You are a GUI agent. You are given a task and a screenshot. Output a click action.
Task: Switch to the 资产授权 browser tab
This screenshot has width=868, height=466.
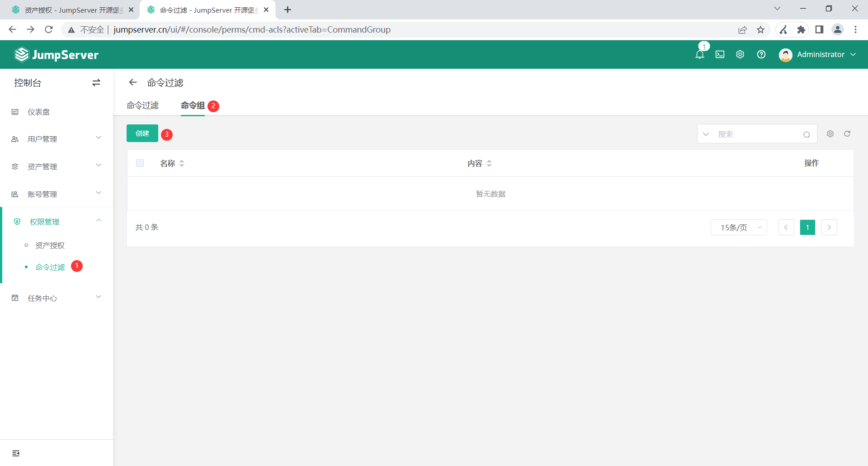pyautogui.click(x=72, y=10)
